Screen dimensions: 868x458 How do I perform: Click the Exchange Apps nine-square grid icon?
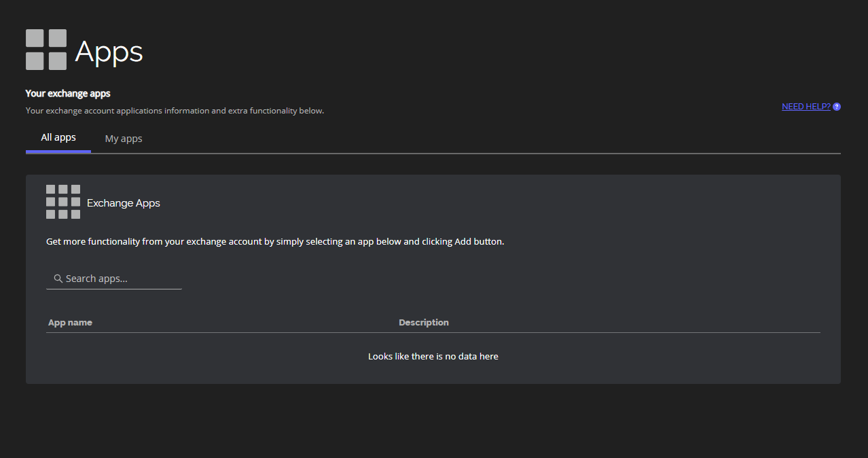click(63, 202)
